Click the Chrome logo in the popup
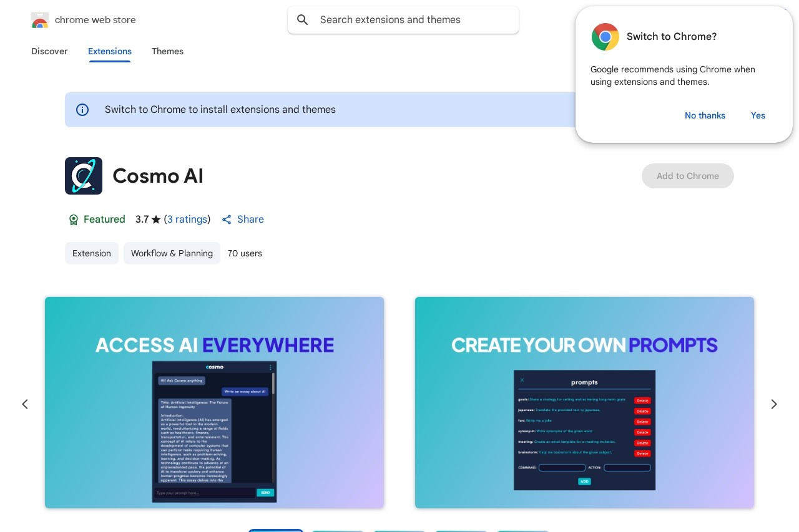 [x=605, y=37]
